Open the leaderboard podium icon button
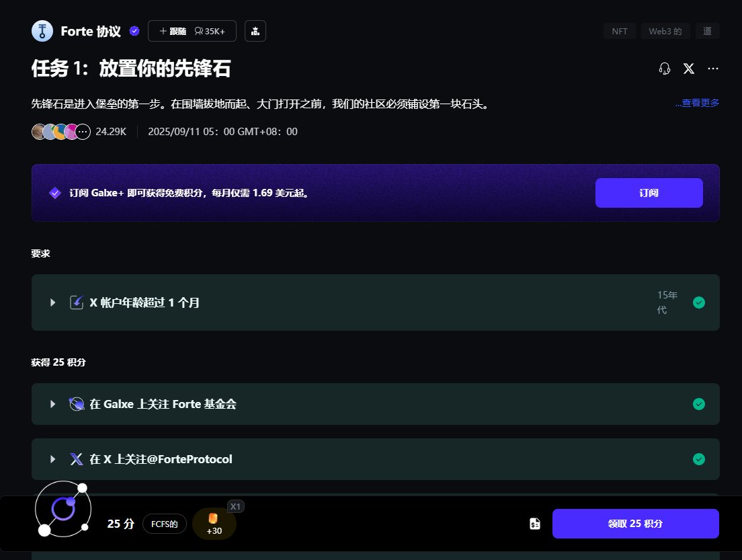This screenshot has width=742, height=560. (255, 31)
